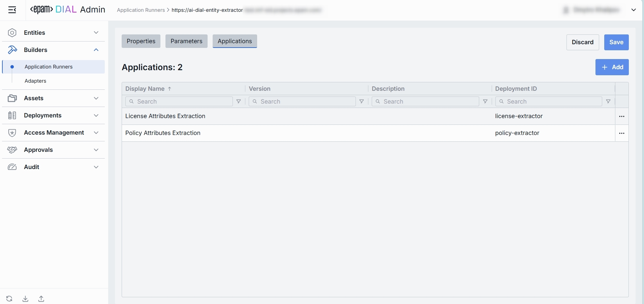This screenshot has width=644, height=304.
Task: Click the Entities menu label
Action: [x=34, y=33]
